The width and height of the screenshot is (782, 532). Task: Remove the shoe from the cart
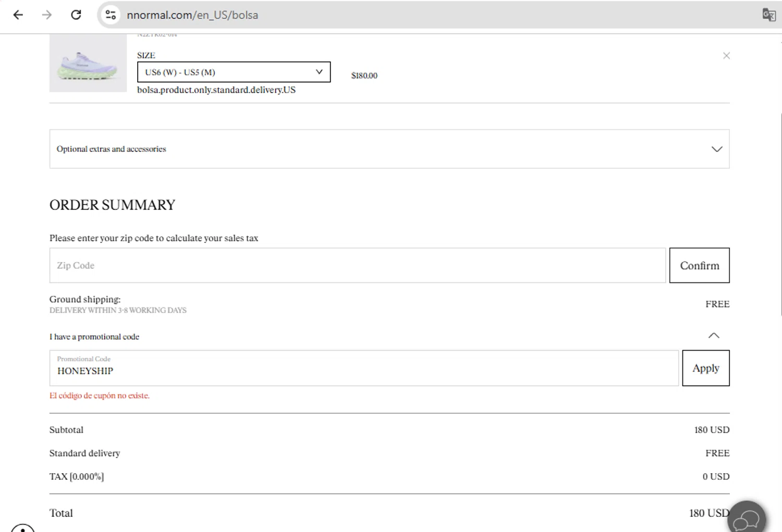(x=726, y=56)
